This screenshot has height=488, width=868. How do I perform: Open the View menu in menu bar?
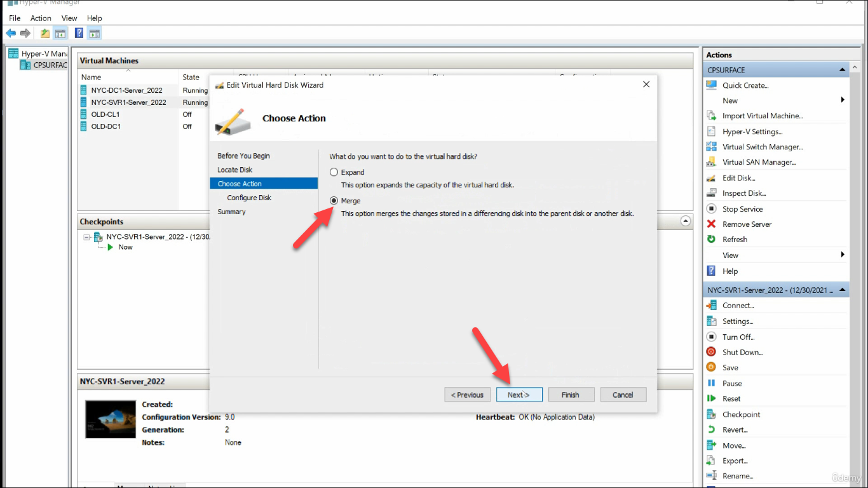(69, 18)
